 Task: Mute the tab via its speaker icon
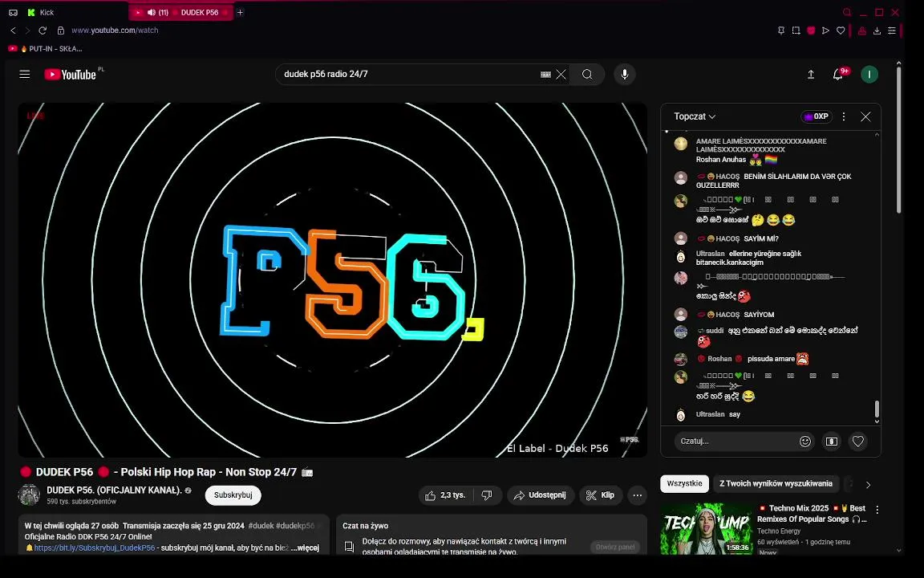coord(152,12)
